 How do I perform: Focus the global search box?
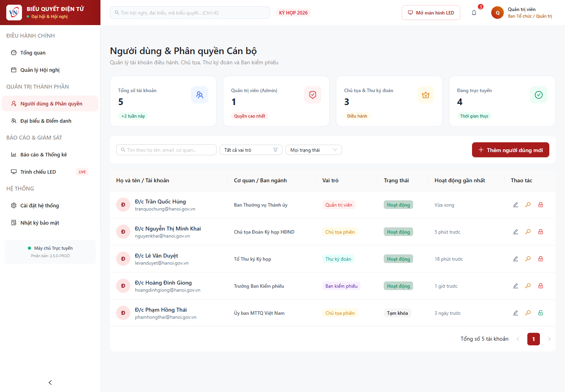coord(190,13)
